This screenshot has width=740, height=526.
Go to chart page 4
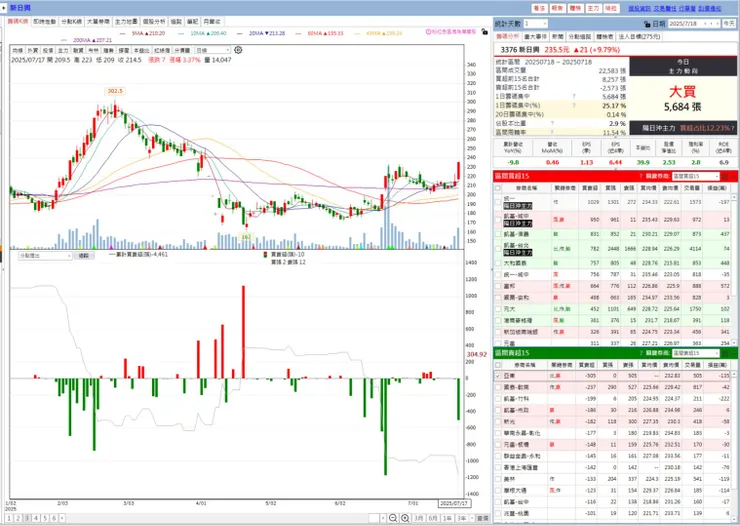click(36, 518)
